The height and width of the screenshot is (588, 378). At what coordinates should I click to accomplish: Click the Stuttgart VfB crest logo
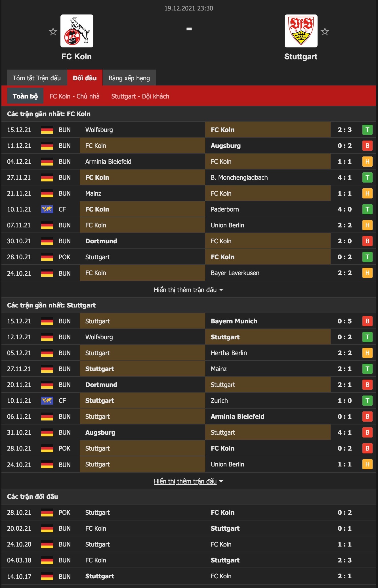click(x=301, y=31)
